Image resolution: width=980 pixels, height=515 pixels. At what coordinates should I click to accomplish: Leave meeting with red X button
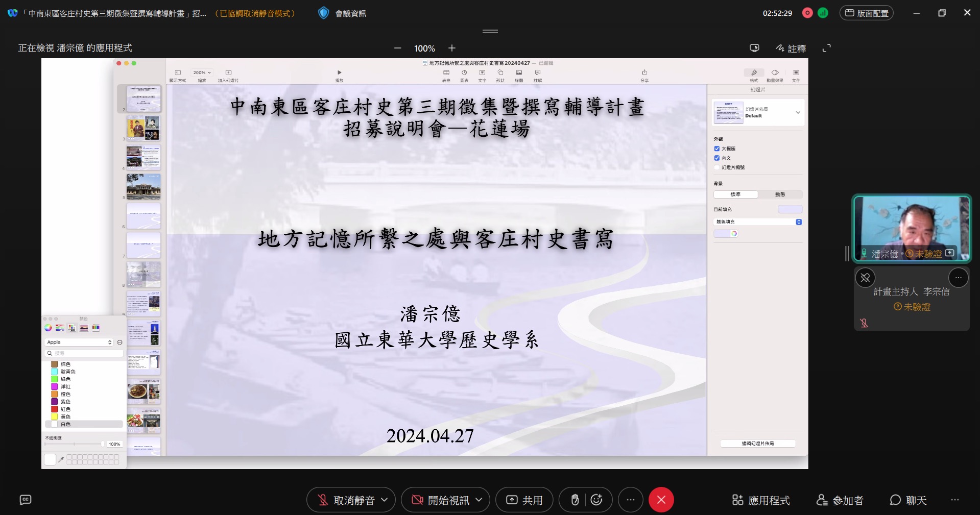pos(661,500)
